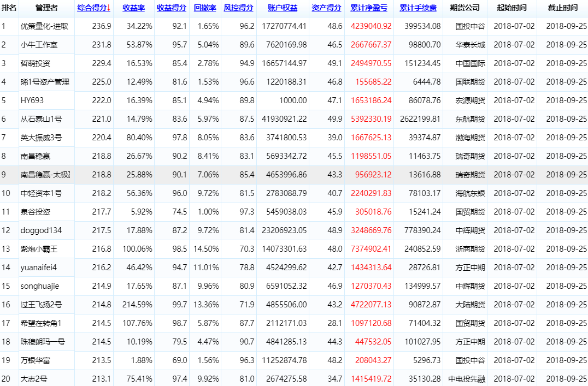Sort by 累计手续费 column header
The width and height of the screenshot is (588, 386).
point(418,8)
